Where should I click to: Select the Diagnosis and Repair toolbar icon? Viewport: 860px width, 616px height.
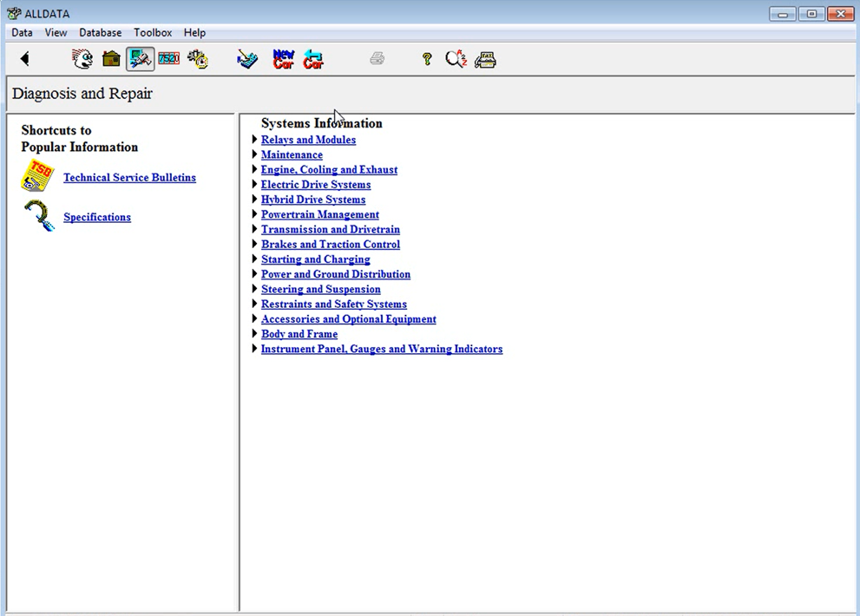[141, 59]
